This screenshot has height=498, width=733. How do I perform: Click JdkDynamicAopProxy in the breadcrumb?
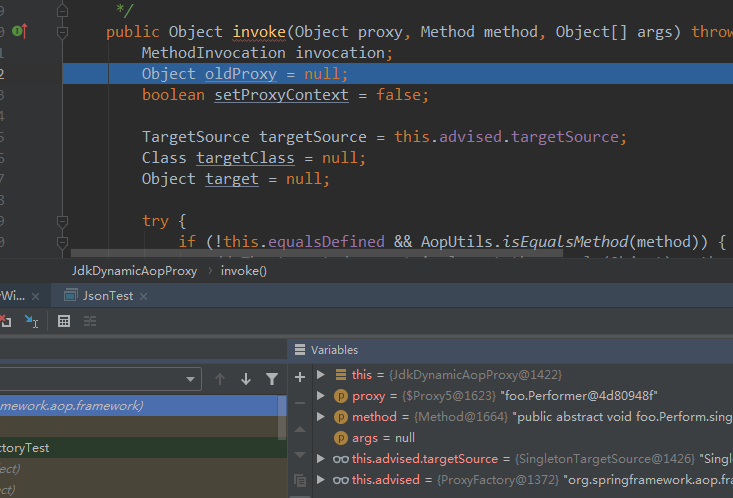[134, 271]
